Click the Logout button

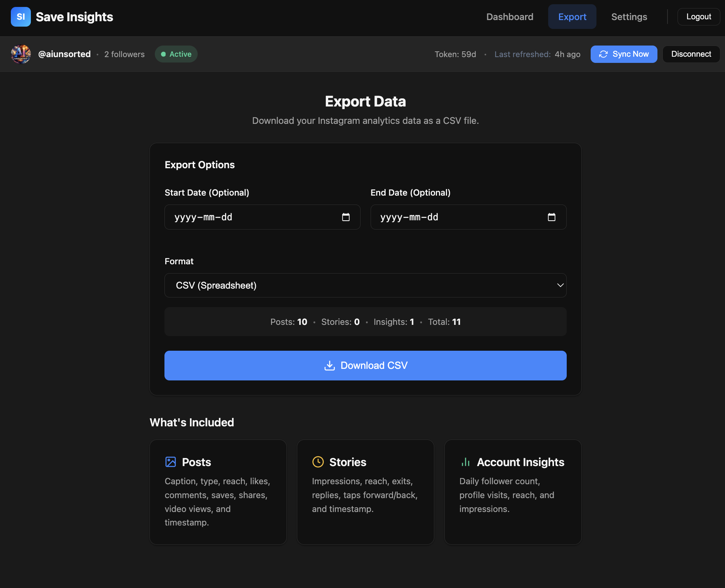699,17
